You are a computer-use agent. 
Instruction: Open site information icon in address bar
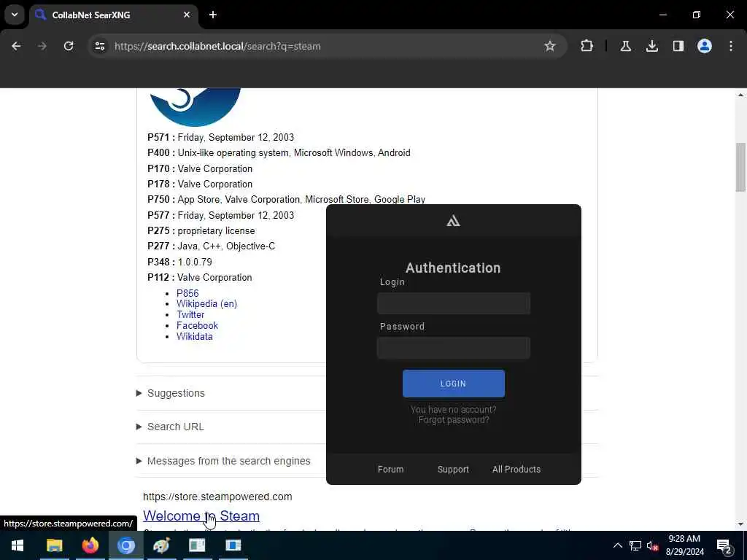coord(100,46)
